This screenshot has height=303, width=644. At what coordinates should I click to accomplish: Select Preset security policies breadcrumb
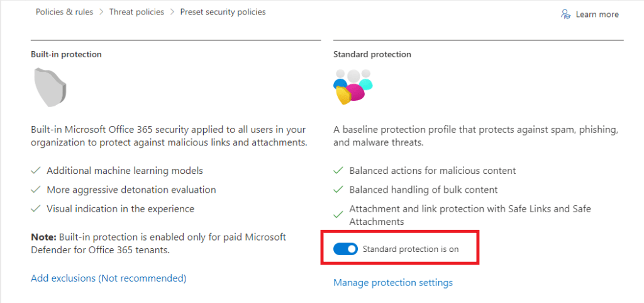pyautogui.click(x=223, y=12)
